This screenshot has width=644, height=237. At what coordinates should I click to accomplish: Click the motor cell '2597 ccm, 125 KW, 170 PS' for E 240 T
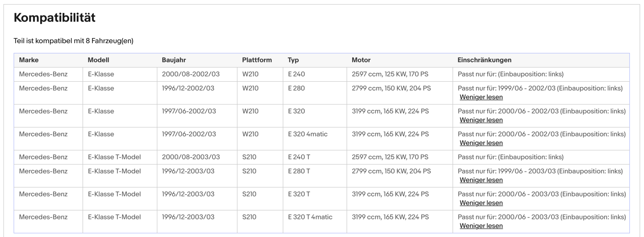click(390, 157)
